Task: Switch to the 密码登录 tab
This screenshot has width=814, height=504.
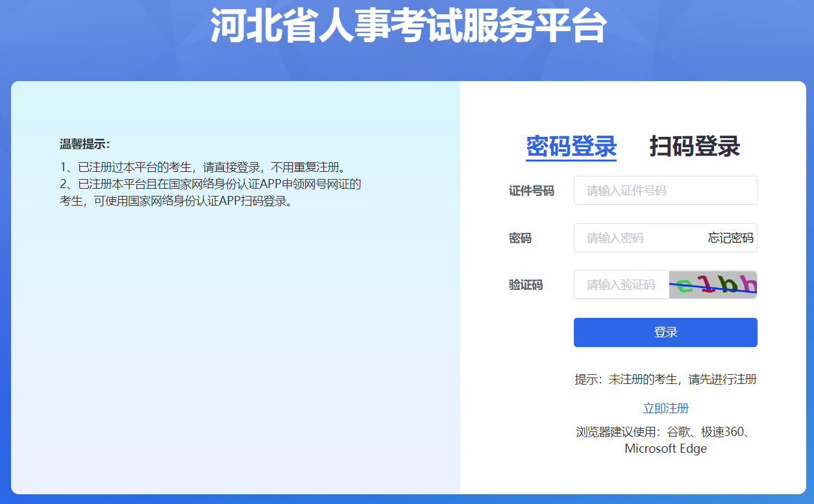Action: point(571,147)
